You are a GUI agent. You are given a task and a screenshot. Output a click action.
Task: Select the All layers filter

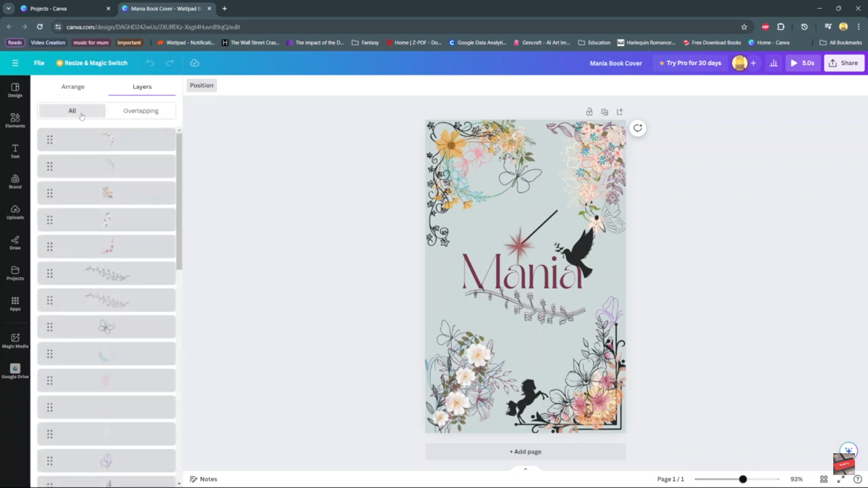pyautogui.click(x=72, y=111)
